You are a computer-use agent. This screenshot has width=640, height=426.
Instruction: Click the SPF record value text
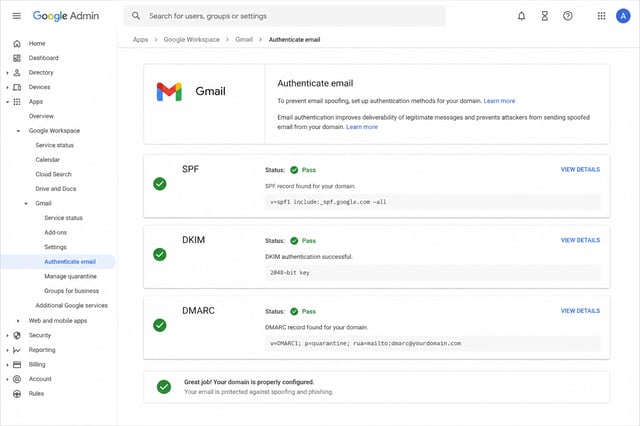click(x=328, y=202)
